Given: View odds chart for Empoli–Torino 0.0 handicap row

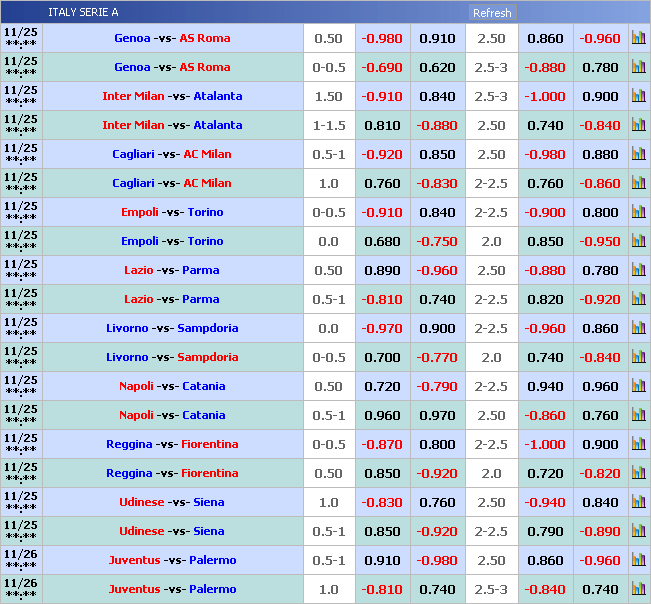Looking at the screenshot, I should (x=638, y=242).
